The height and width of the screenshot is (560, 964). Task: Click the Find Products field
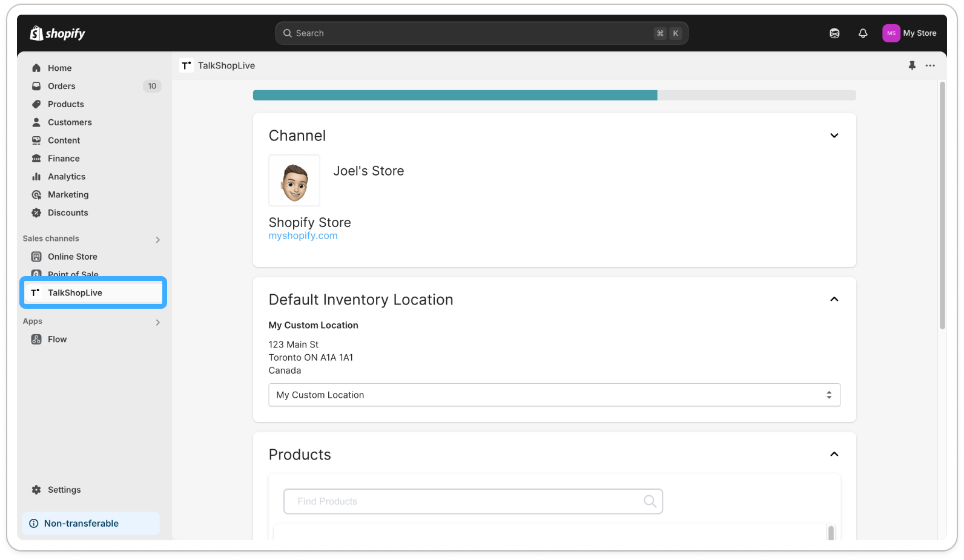click(473, 501)
